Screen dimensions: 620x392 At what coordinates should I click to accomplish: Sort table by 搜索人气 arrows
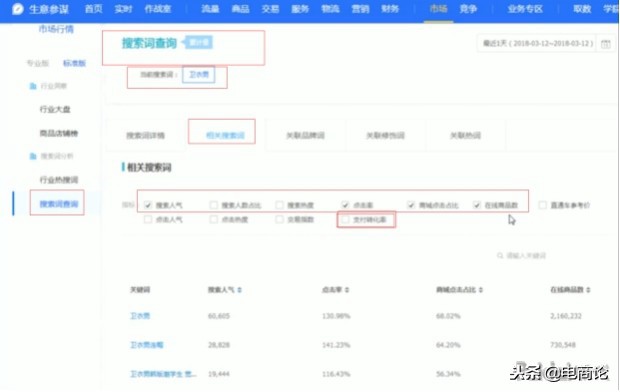239,290
